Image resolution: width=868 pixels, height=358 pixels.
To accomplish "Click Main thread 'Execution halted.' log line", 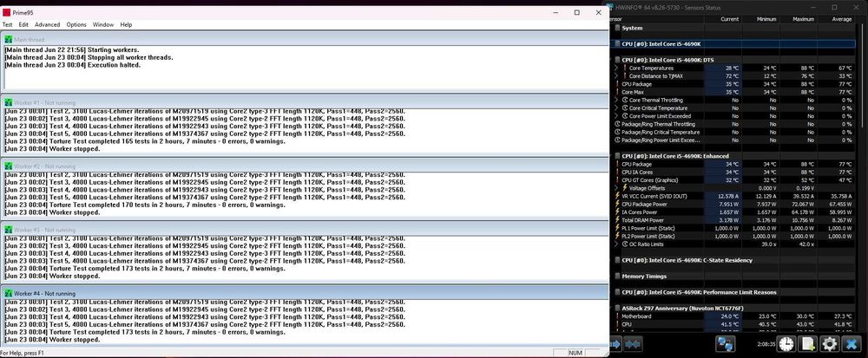I will click(73, 65).
